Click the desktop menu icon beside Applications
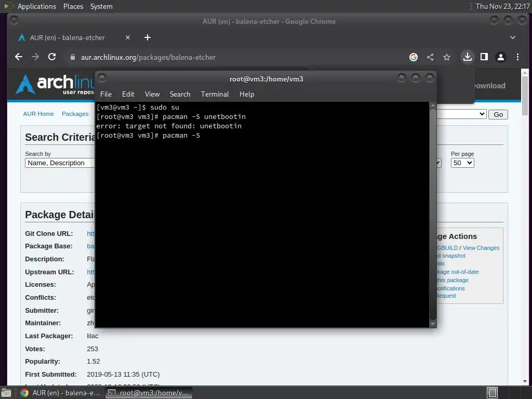The image size is (532, 399). click(8, 6)
